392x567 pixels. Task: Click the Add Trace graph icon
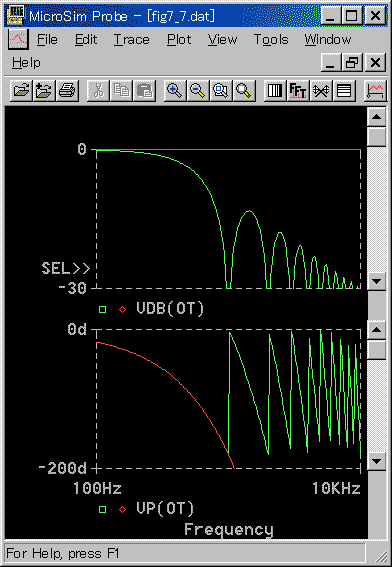(x=375, y=90)
